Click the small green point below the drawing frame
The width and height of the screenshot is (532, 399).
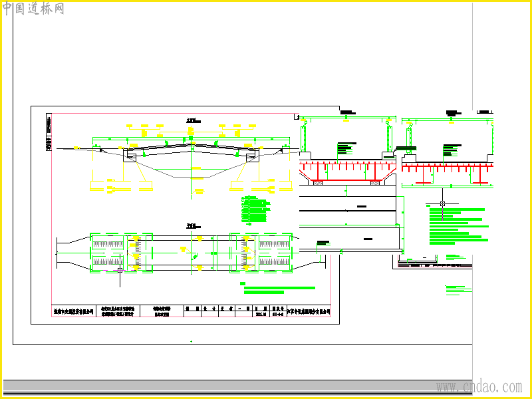pyautogui.click(x=191, y=341)
